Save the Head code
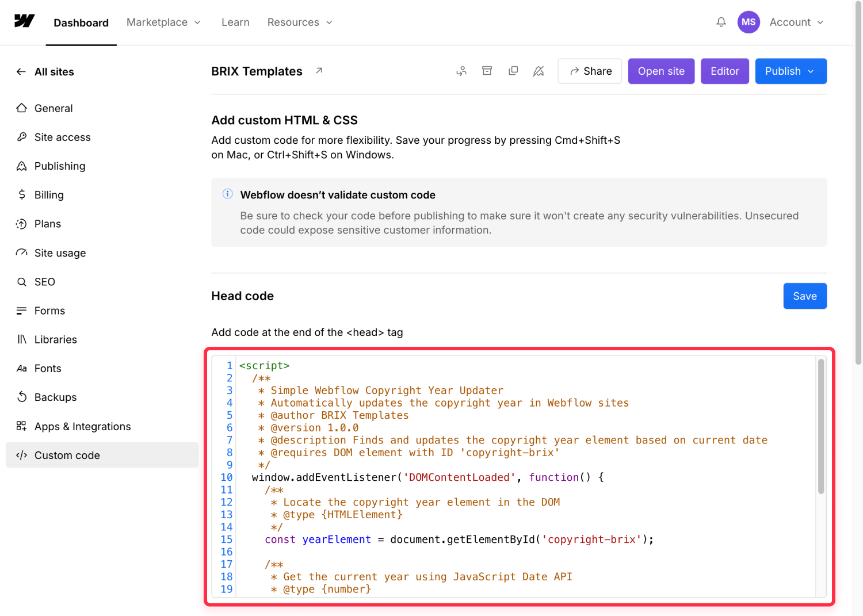Screen dimensions: 863x616 tap(805, 296)
